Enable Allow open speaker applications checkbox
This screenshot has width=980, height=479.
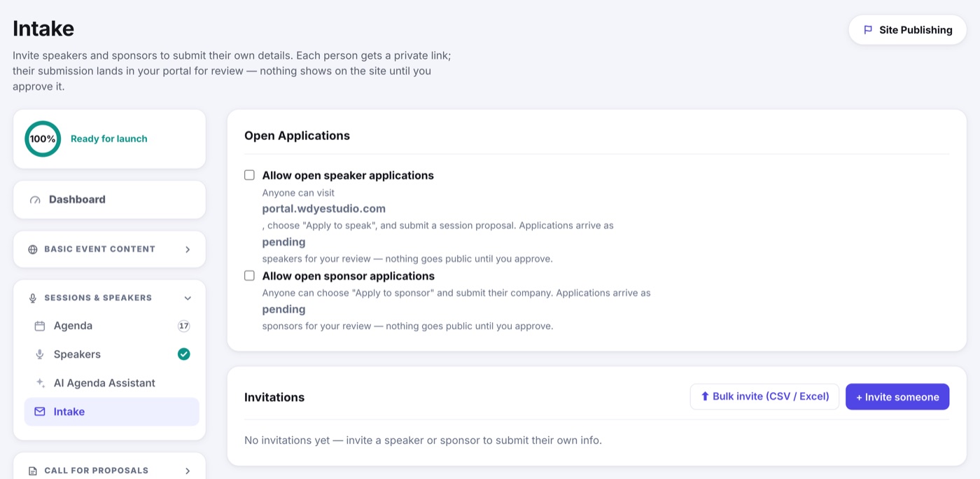[249, 175]
